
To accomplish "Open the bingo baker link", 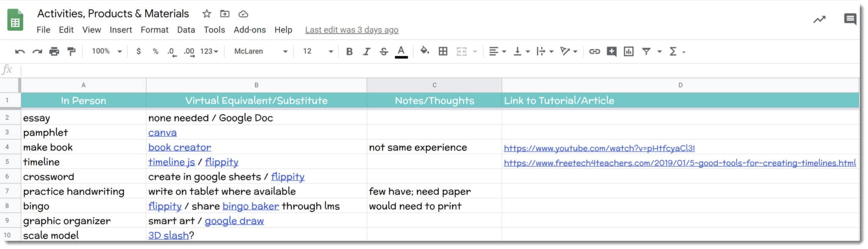I will 250,206.
